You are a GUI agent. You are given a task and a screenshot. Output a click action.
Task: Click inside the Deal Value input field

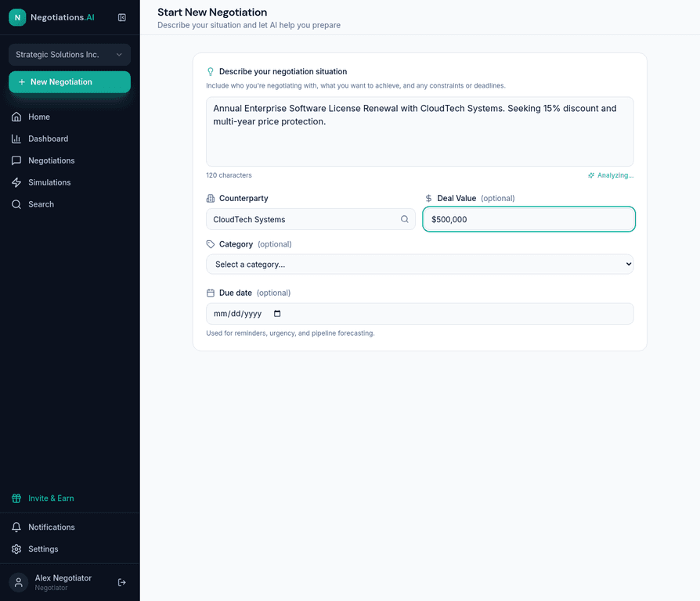tap(529, 219)
